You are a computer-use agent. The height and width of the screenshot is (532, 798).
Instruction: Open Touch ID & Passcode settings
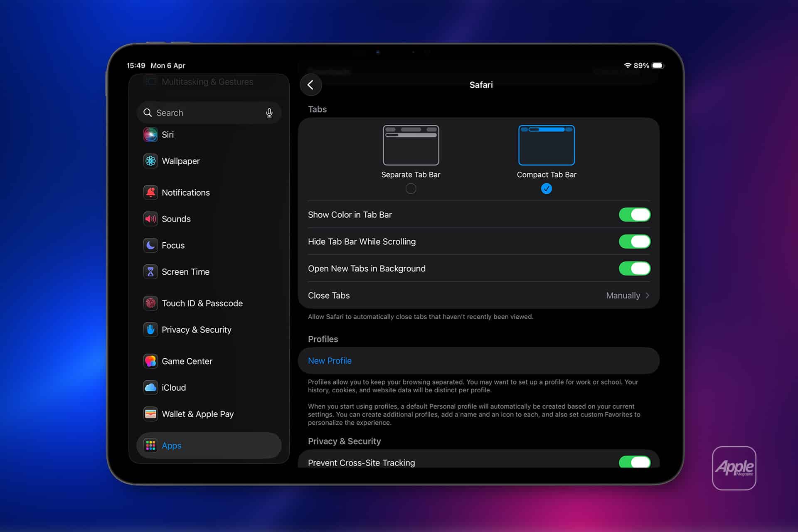point(209,303)
